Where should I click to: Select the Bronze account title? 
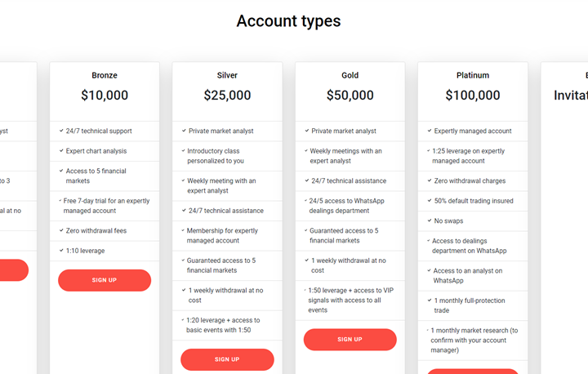tap(105, 75)
